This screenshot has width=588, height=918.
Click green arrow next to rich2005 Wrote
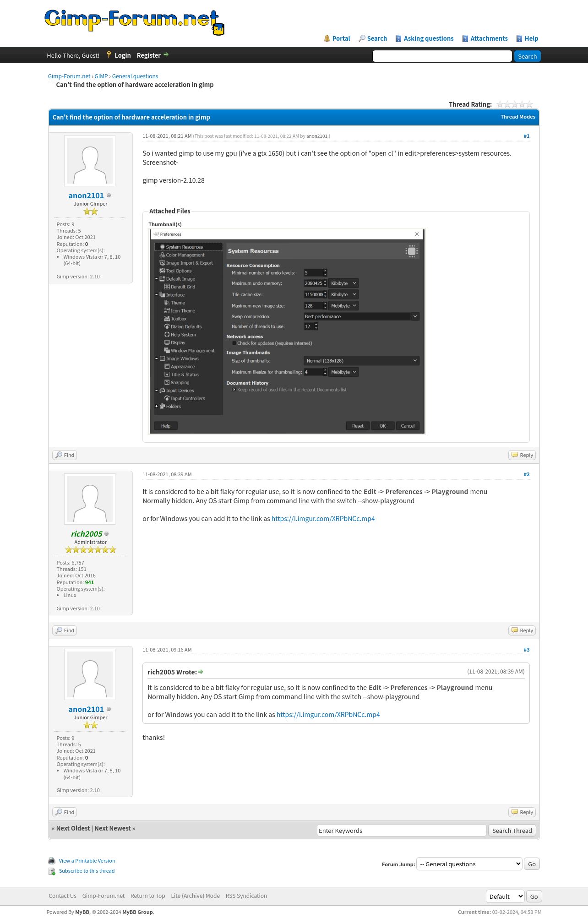[201, 672]
